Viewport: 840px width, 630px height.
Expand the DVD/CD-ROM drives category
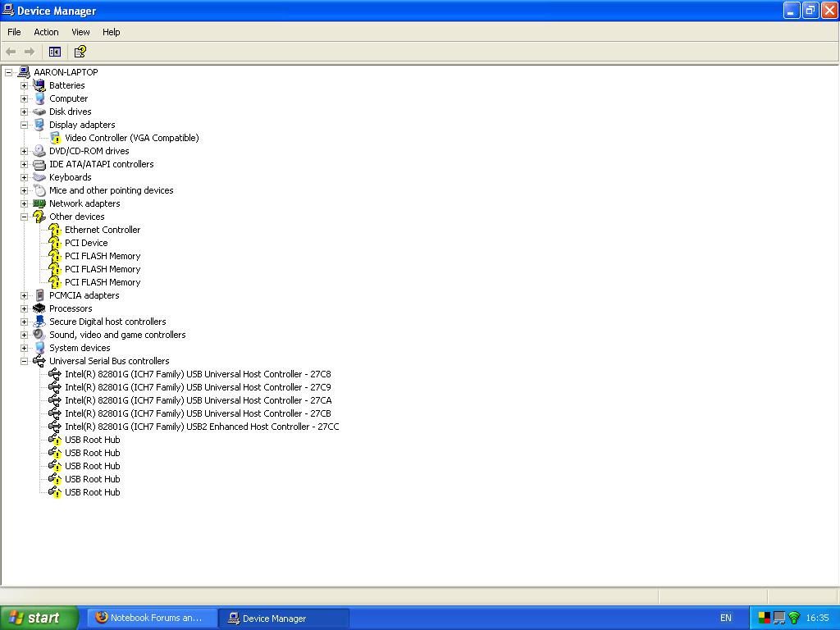(x=24, y=151)
